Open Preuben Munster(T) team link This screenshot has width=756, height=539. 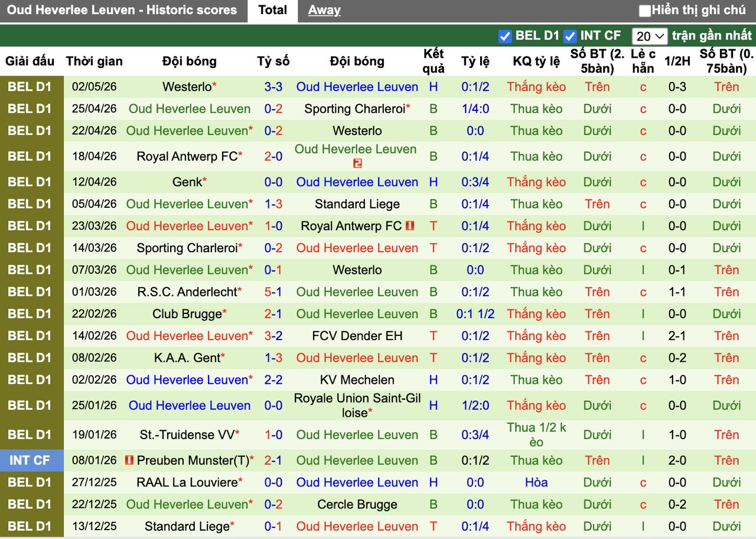tap(193, 460)
